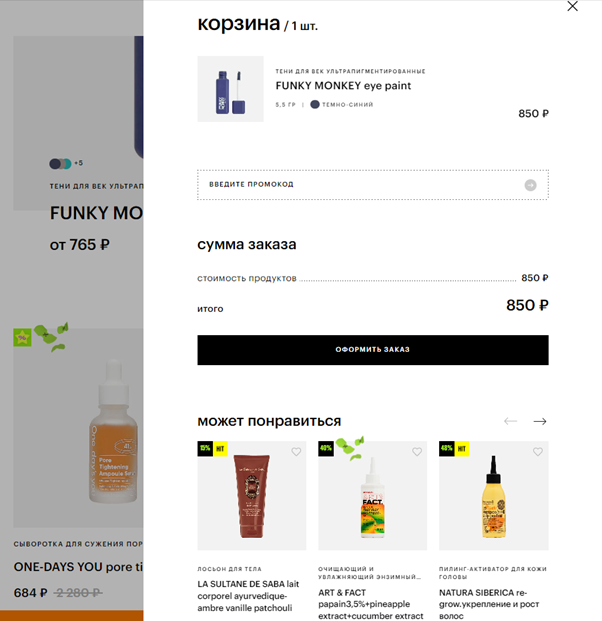The height and width of the screenshot is (621, 602).
Task: Open the FUNKY MONKEY eye paint cart thumbnail
Action: [x=231, y=89]
